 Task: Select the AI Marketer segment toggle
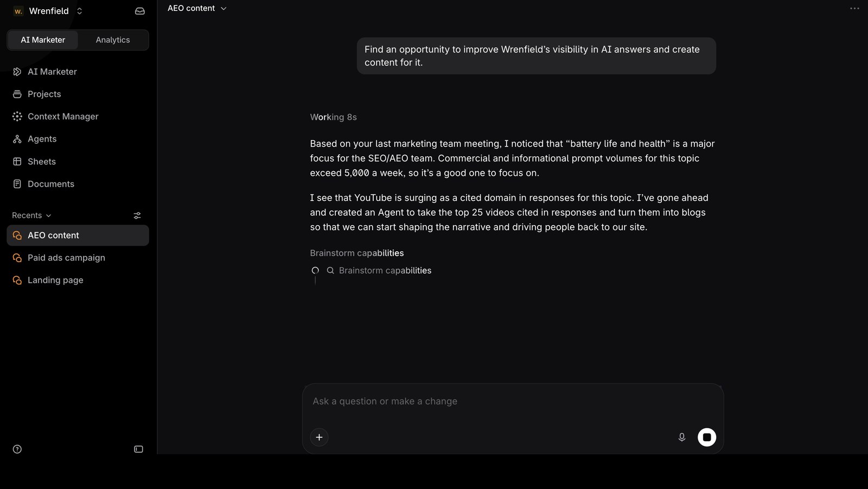[43, 40]
